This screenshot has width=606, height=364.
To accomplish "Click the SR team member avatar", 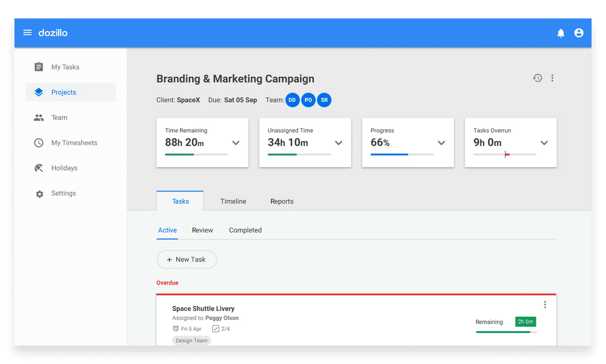I will tap(324, 100).
